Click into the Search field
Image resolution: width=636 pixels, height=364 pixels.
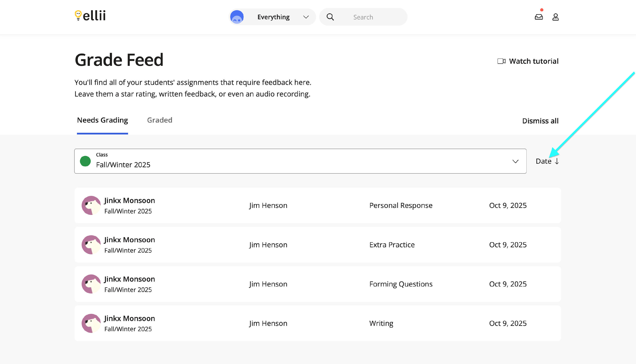click(370, 17)
